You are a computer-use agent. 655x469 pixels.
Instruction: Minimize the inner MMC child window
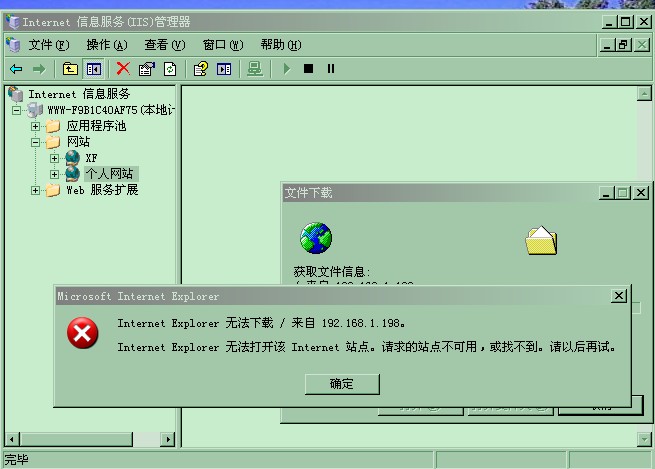point(607,45)
